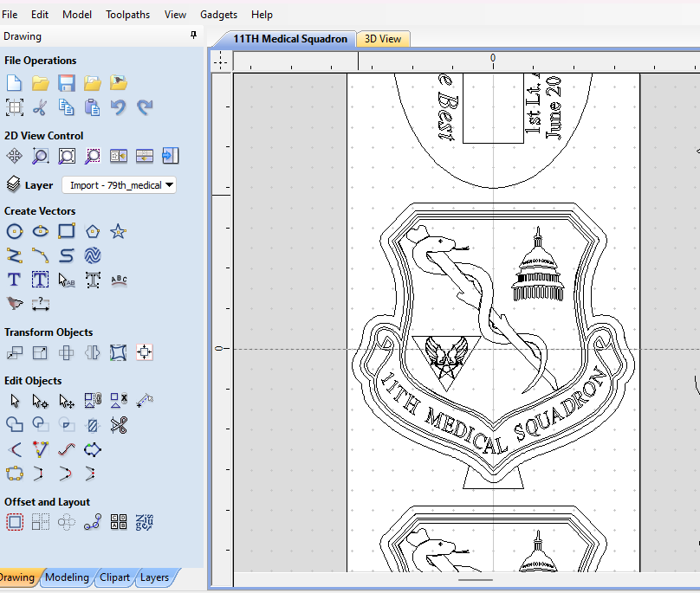Switch to the Clipart tab
Viewport: 700px width, 593px height.
114,577
